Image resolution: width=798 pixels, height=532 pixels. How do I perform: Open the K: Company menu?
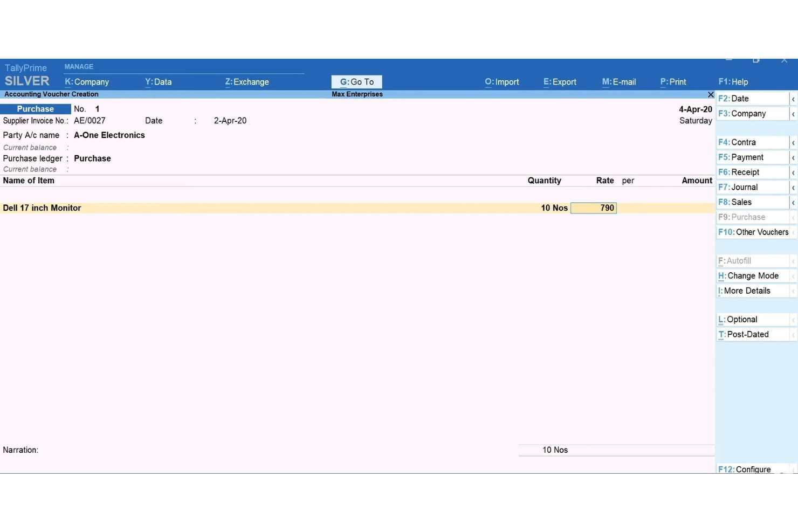tap(87, 82)
